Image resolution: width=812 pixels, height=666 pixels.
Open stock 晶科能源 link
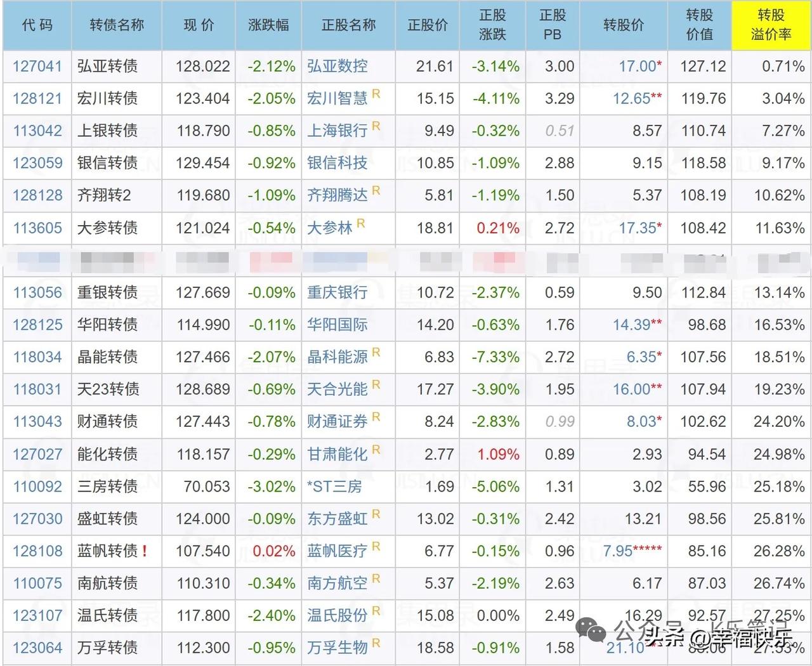[x=337, y=357]
